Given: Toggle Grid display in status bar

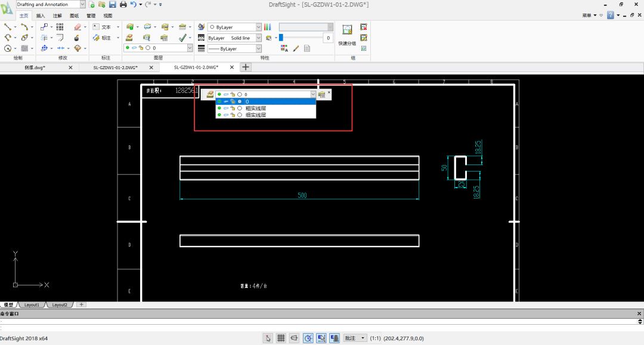Looking at the screenshot, I should pyautogui.click(x=281, y=338).
